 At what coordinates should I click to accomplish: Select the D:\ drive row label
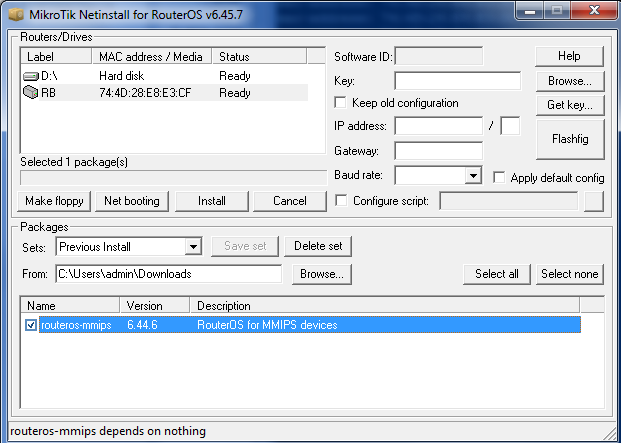(50, 76)
